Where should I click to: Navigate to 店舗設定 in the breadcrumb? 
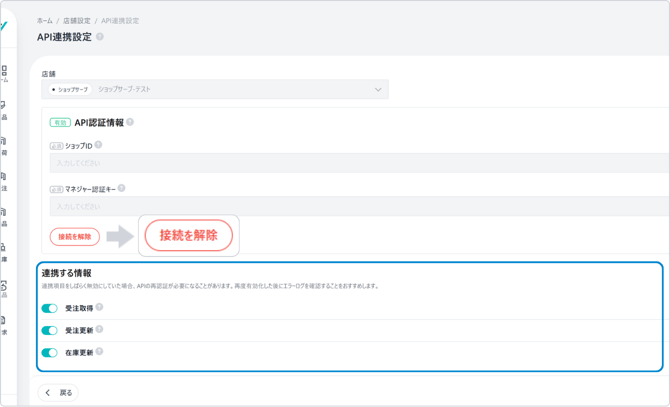(76, 20)
